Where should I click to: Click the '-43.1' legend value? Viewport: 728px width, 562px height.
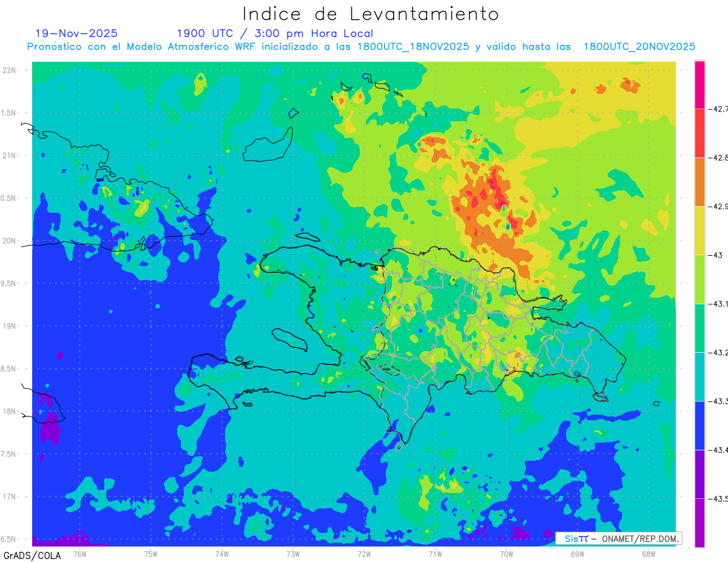pos(717,304)
